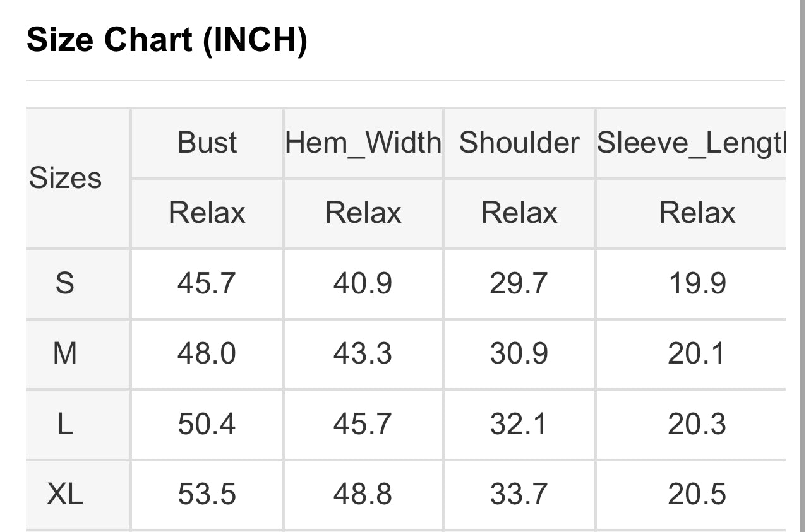Select the Bust column header
Screen dimensions: 811x532
(x=207, y=143)
